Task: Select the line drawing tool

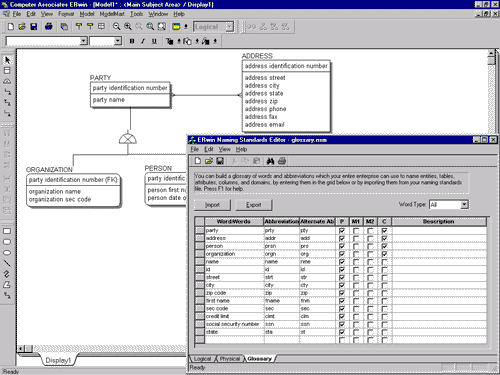Action: 7,263
